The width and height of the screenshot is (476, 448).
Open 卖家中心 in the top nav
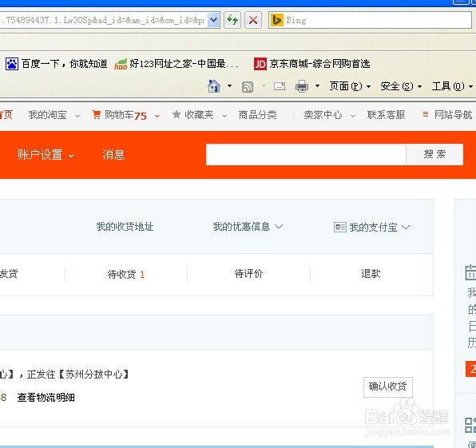tap(323, 115)
